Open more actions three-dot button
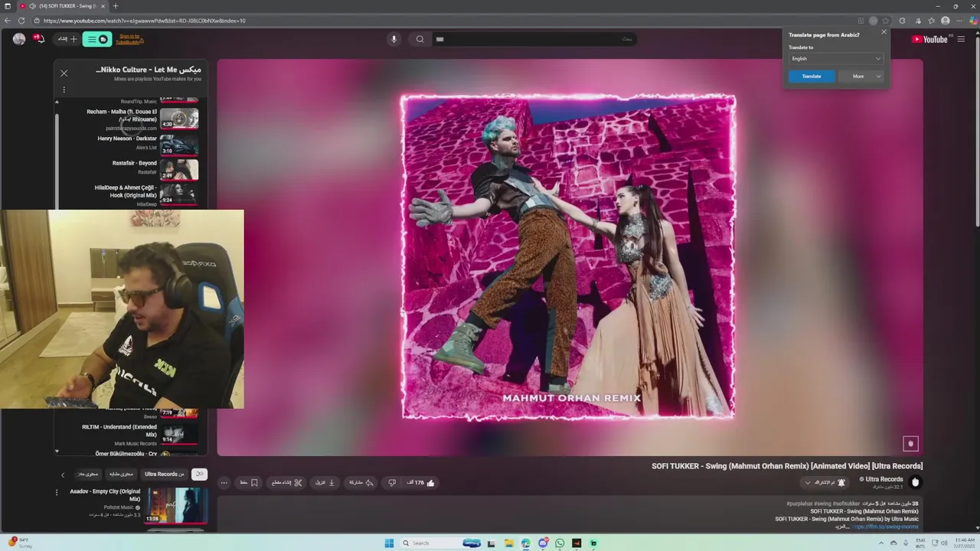Viewport: 980px width, 551px height. click(224, 483)
